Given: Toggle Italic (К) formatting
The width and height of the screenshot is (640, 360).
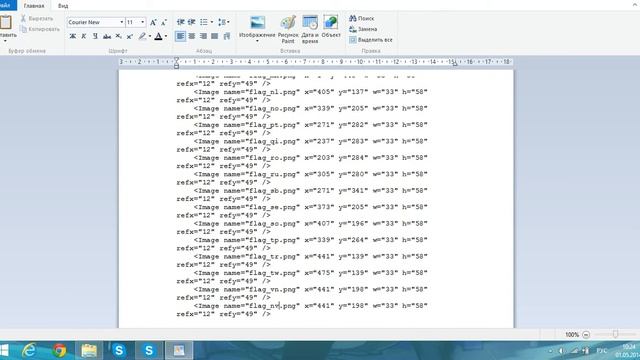Looking at the screenshot, I should pos(84,36).
